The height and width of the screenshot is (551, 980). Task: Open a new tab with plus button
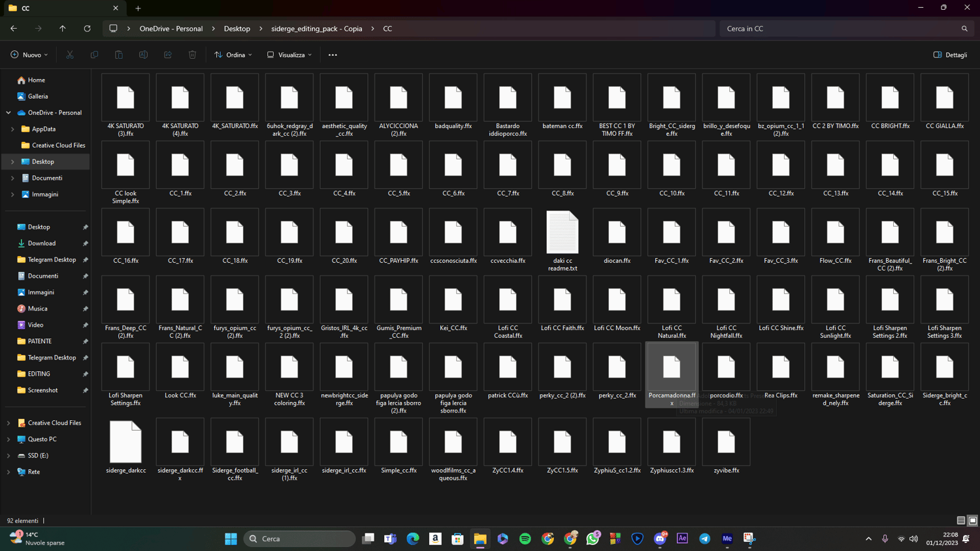click(x=138, y=8)
